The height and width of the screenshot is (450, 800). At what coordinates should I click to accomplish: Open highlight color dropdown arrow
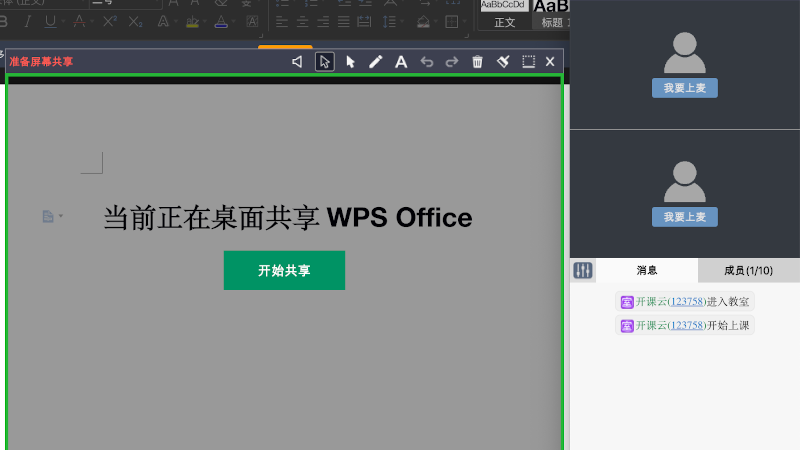[205, 21]
